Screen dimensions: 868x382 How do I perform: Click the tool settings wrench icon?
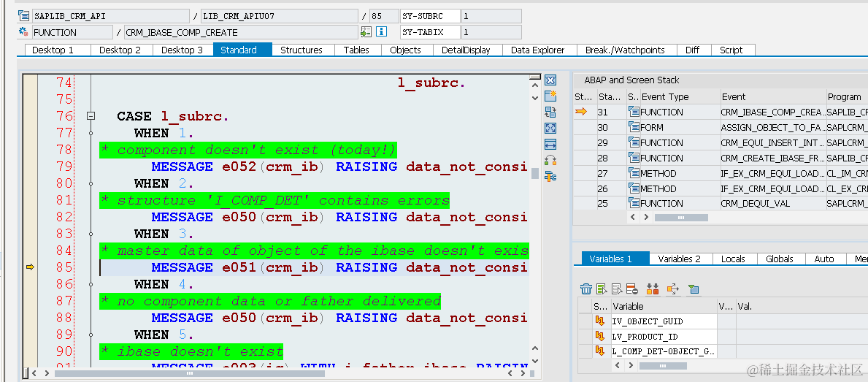click(550, 177)
